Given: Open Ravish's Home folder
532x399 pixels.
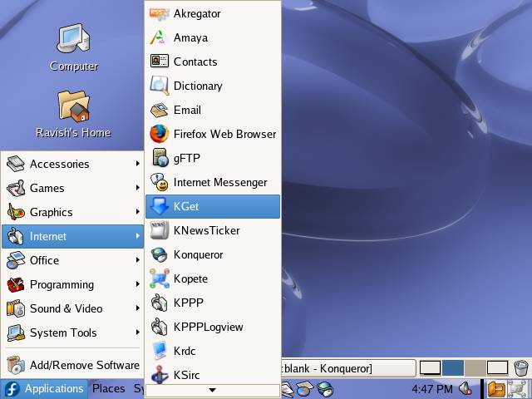Looking at the screenshot, I should [x=73, y=114].
